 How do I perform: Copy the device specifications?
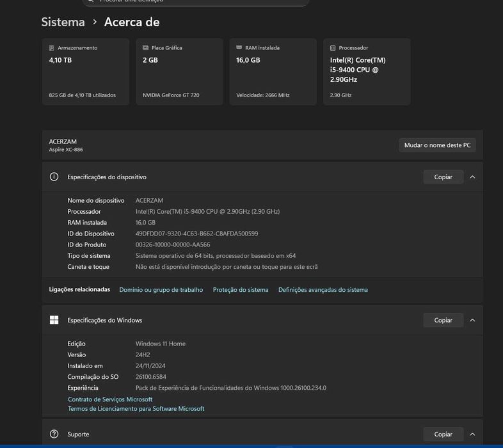(x=443, y=177)
